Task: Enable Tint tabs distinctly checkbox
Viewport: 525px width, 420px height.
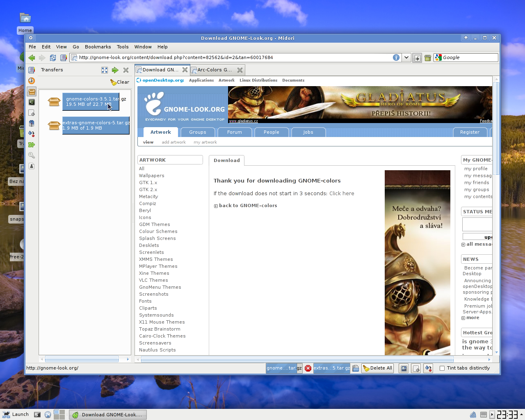Action: coord(442,368)
